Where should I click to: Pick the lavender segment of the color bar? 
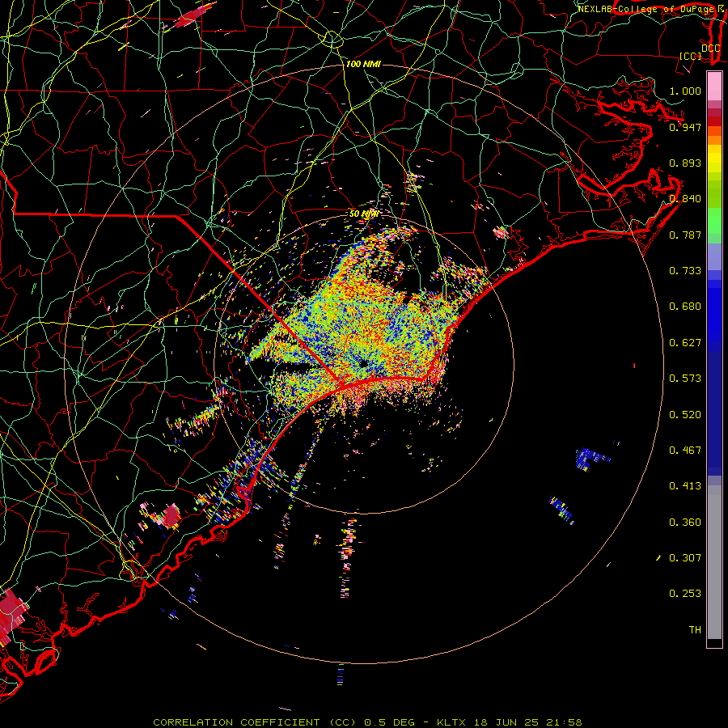714,256
